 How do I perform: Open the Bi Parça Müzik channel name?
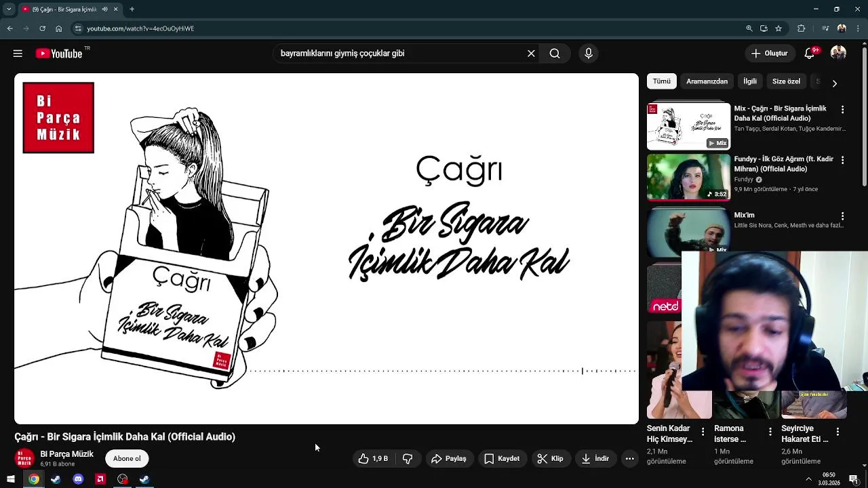(66, 454)
